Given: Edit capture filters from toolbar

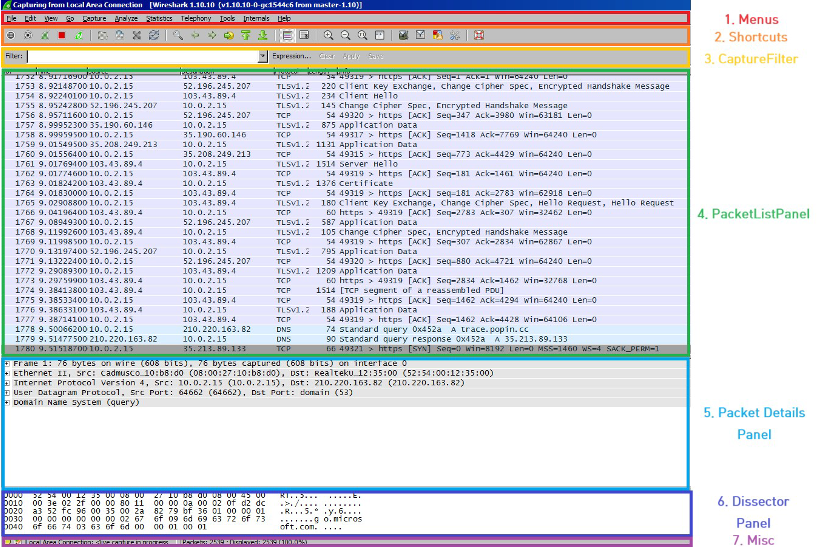Looking at the screenshot, I should (403, 35).
